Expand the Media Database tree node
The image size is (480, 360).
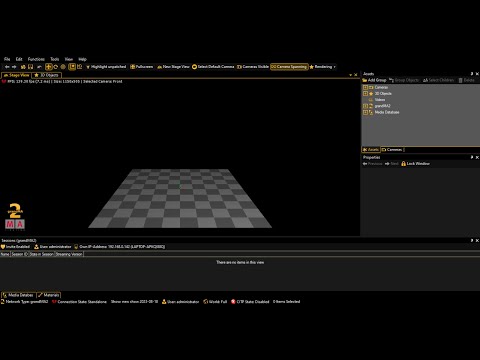pos(365,112)
